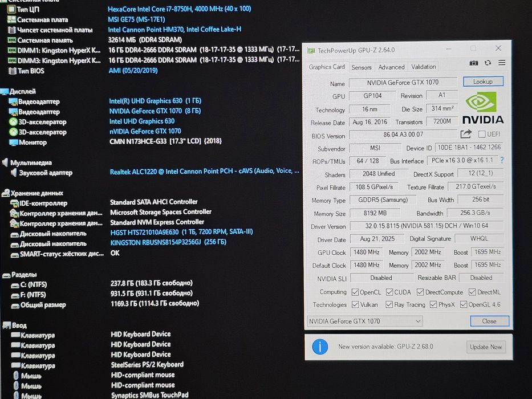This screenshot has height=399, width=532.
Task: Click the IDE-контроллер icon
Action: [x=15, y=203]
